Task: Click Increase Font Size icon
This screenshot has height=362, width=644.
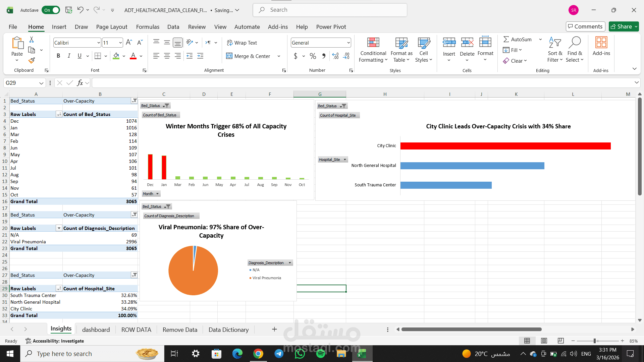Action: tap(129, 43)
